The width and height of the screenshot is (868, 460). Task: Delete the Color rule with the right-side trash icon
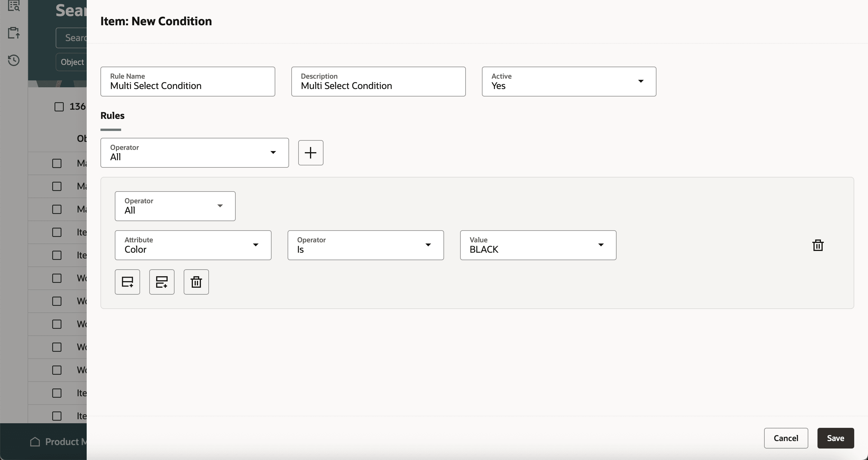(x=818, y=245)
